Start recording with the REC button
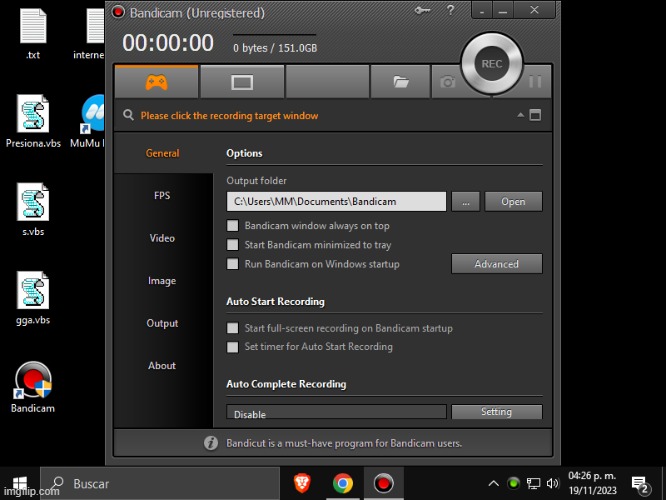The image size is (666, 500). pyautogui.click(x=492, y=64)
